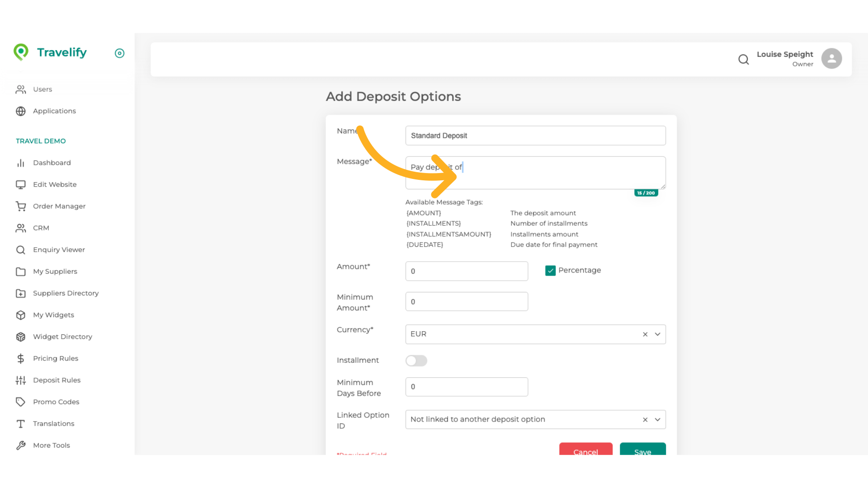The width and height of the screenshot is (868, 488).
Task: Open Louise Speight's profile avatar
Action: [832, 58]
